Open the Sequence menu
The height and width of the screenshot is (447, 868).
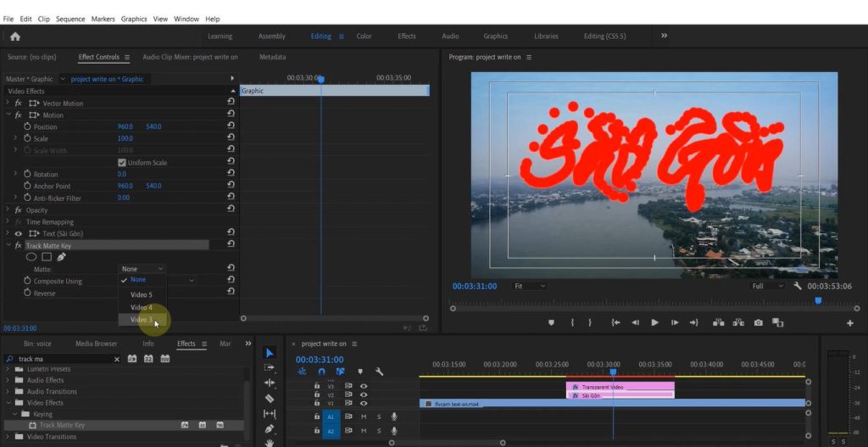click(70, 19)
